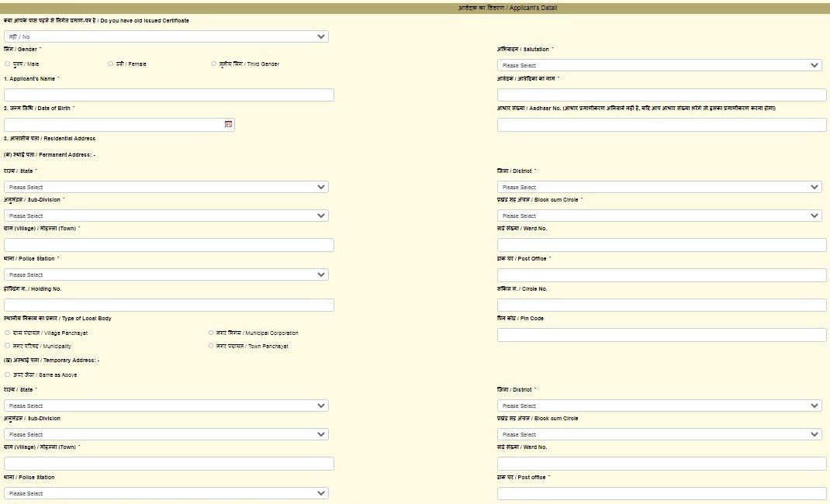Open the Temporary Address Police Station dropdown
The width and height of the screenshot is (830, 504).
[x=166, y=493]
